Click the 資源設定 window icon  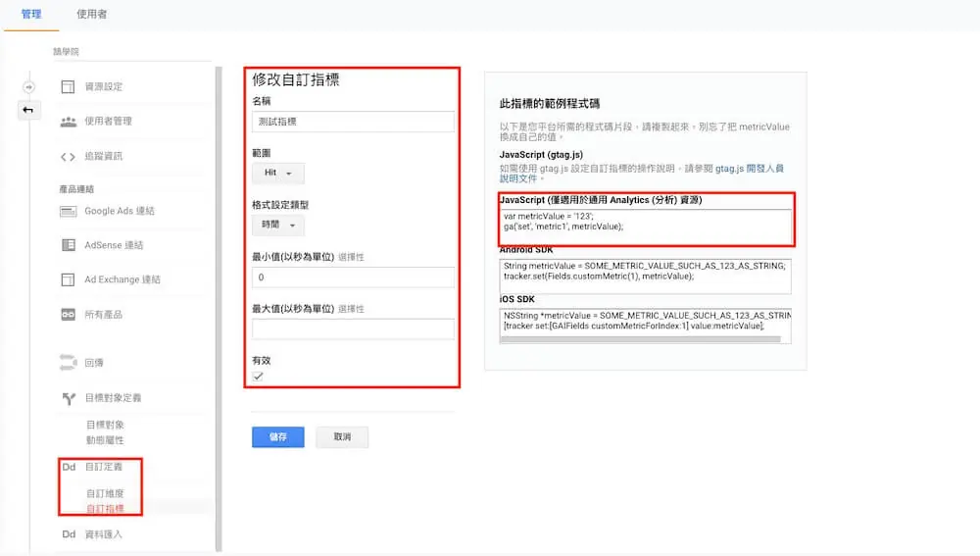tap(69, 87)
